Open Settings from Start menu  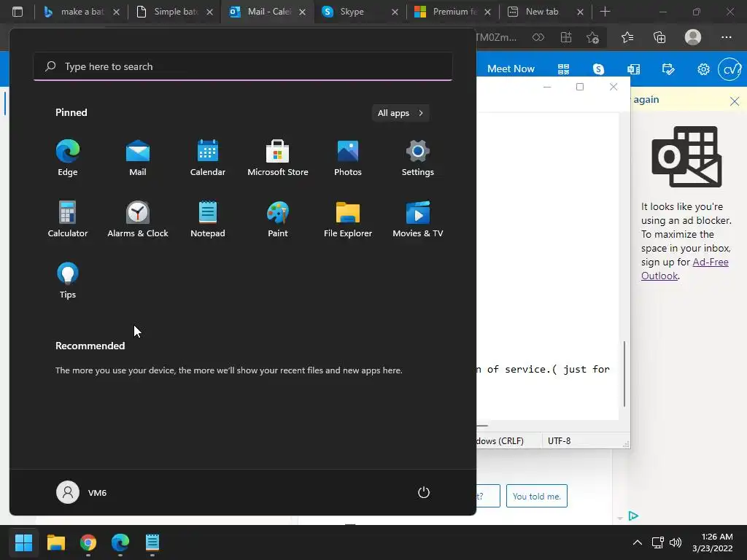pos(418,158)
